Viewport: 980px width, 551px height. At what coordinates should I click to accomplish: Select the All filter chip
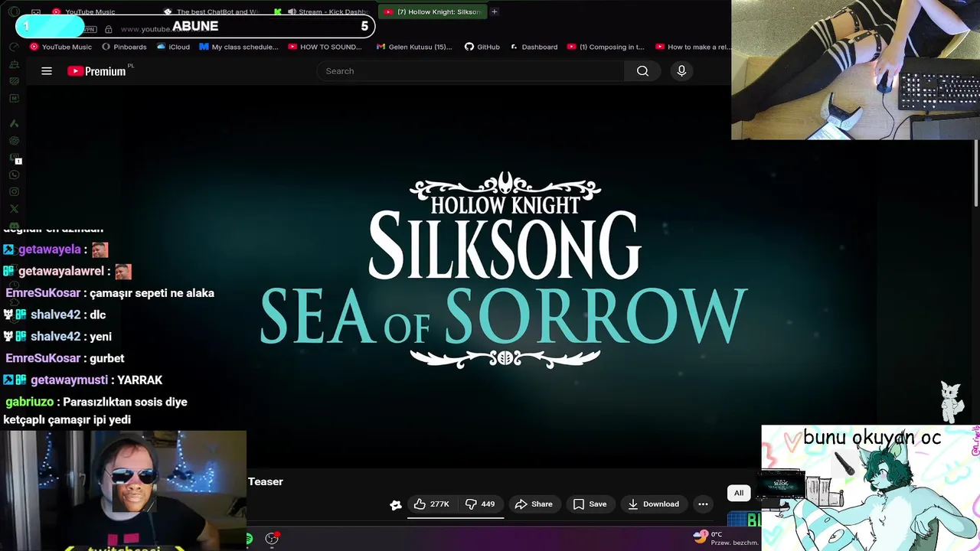[739, 493]
